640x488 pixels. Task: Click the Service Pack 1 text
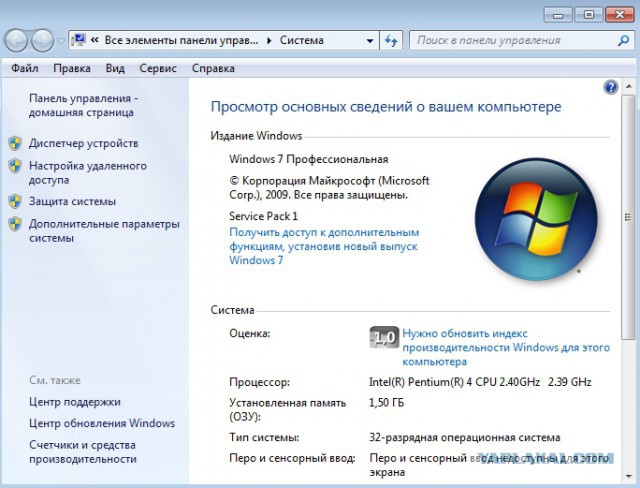pos(264,216)
